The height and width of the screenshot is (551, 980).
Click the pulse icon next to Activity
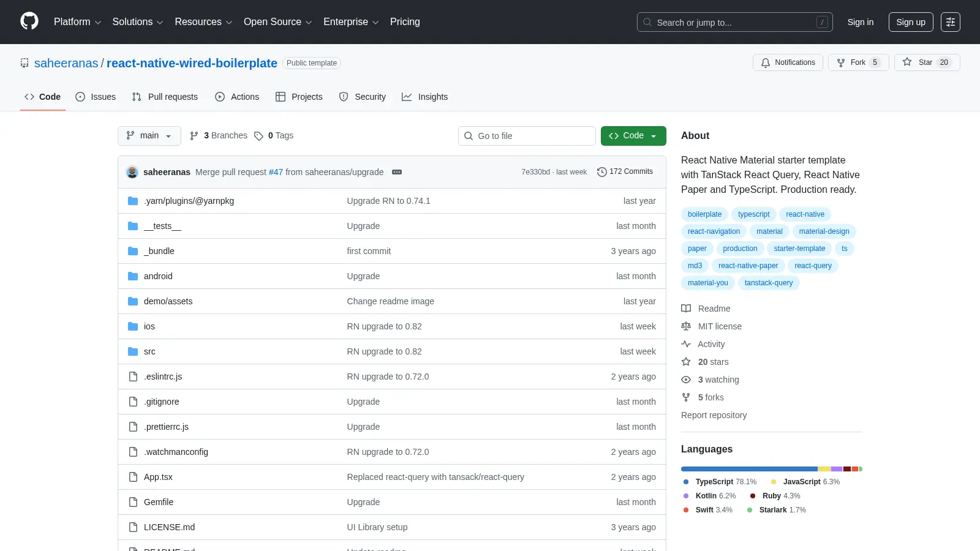(686, 344)
